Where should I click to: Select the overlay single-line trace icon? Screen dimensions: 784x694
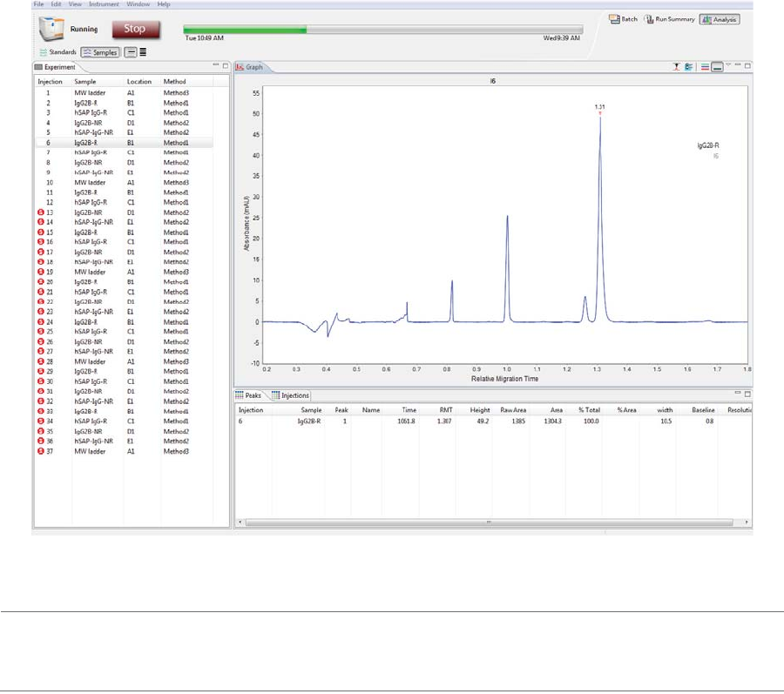[717, 66]
